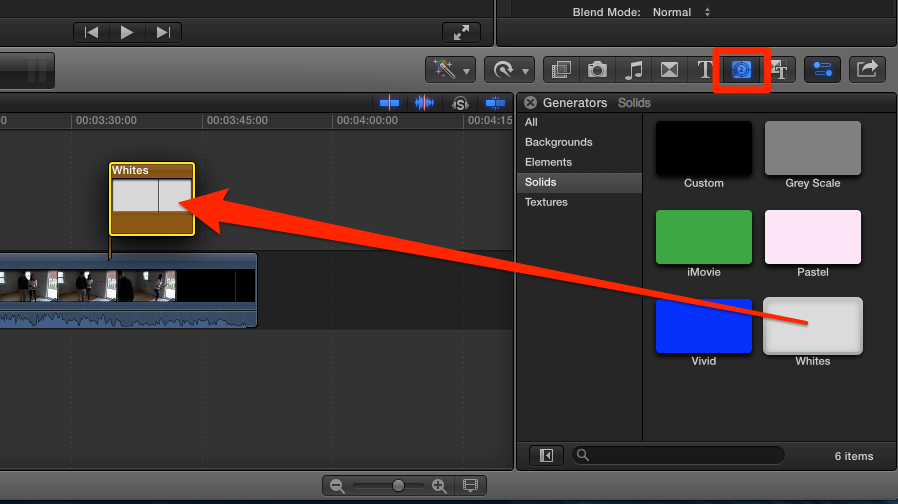Screen dimensions: 898x504
Task: Open the Titles browser
Action: point(705,69)
